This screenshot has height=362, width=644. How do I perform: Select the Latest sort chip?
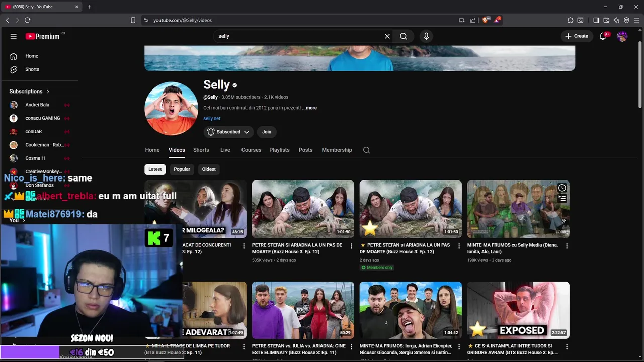coord(155,169)
